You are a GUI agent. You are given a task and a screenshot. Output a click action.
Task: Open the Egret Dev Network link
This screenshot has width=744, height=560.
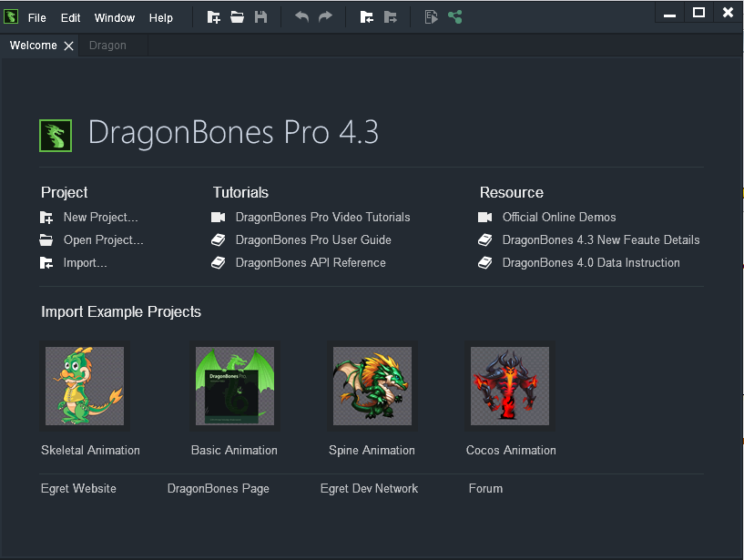tap(369, 489)
